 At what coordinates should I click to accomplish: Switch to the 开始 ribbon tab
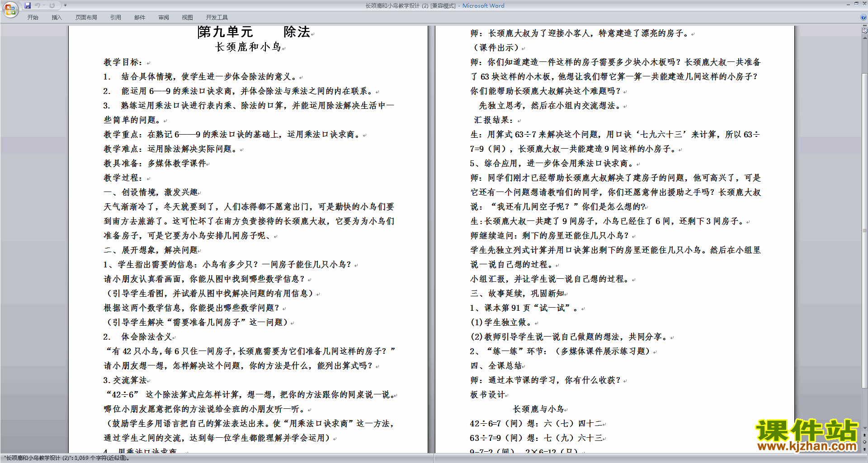click(x=33, y=18)
